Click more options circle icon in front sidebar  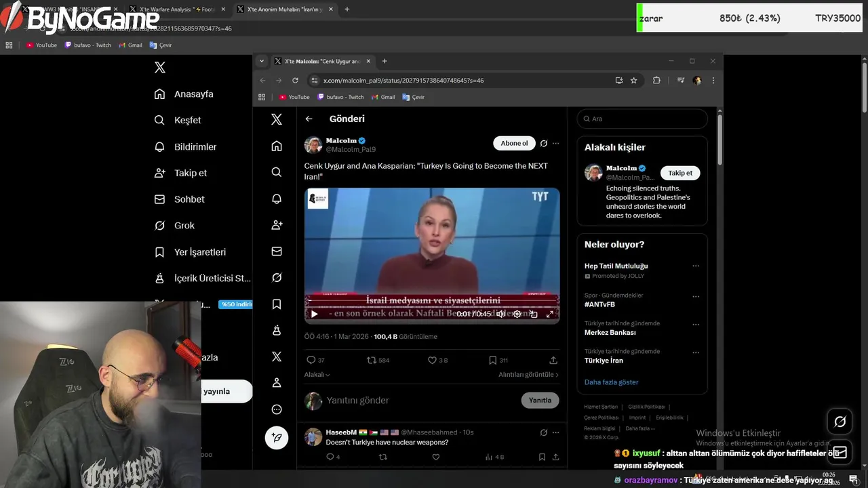(x=277, y=409)
